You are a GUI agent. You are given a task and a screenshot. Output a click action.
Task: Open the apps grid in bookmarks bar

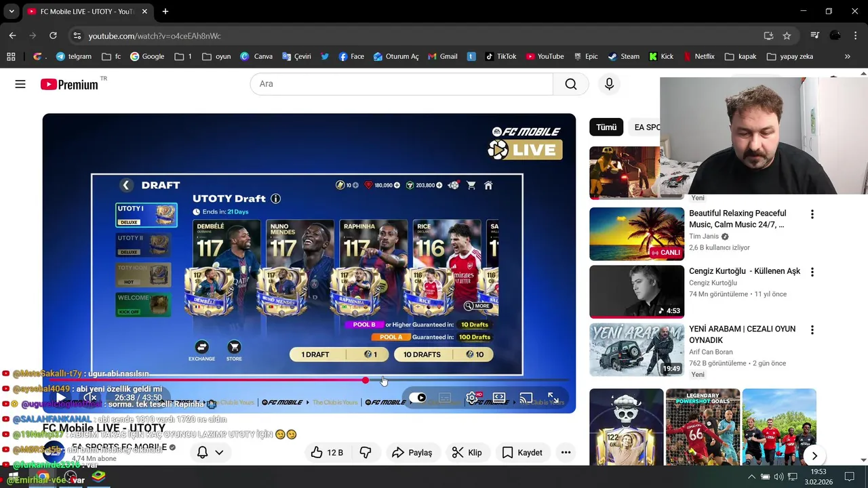[11, 56]
